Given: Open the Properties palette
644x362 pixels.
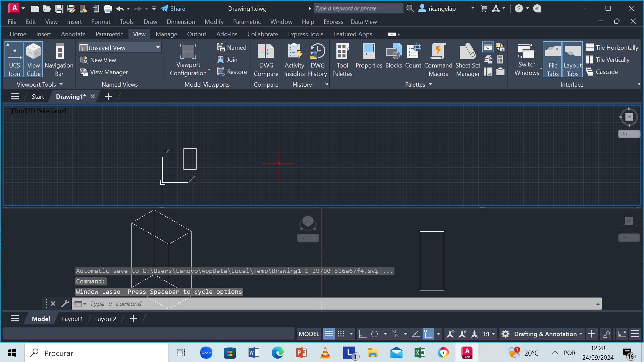Looking at the screenshot, I should pos(369,56).
